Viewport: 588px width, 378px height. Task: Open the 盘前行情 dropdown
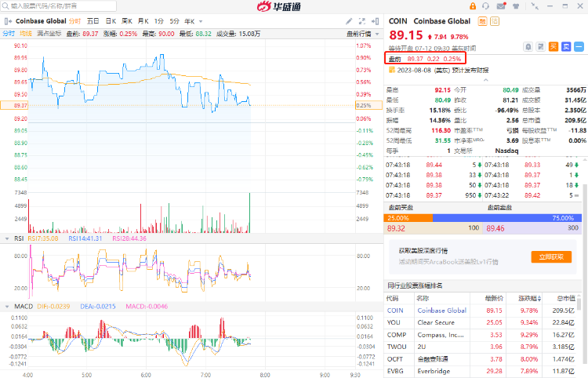tap(363, 34)
